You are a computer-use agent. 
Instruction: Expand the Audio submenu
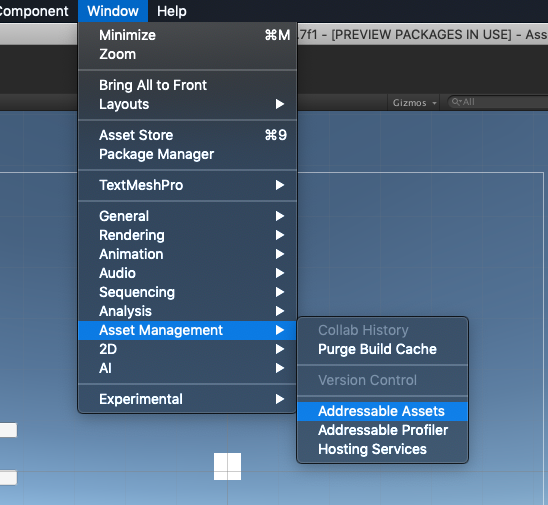[x=187, y=273]
